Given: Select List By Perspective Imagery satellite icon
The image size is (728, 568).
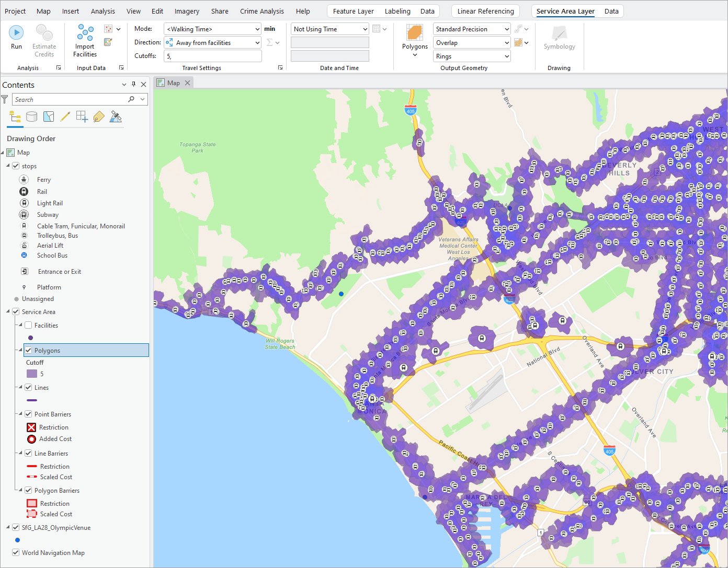Looking at the screenshot, I should [116, 117].
